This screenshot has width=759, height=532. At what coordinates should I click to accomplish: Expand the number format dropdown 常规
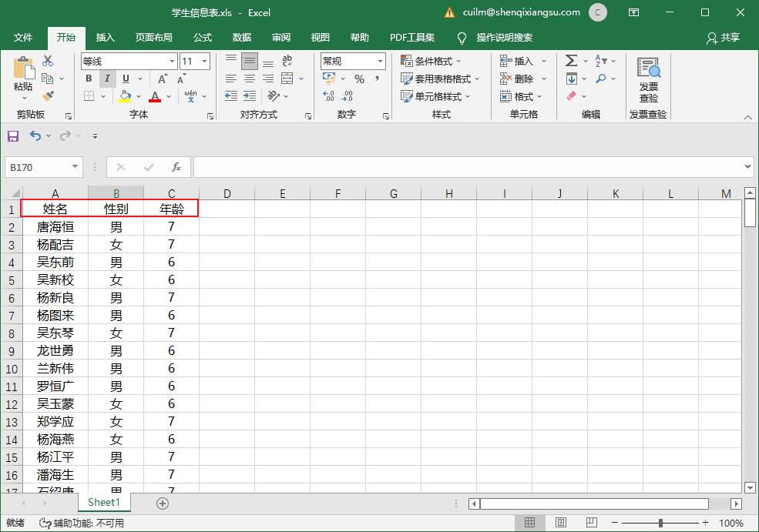(x=353, y=61)
